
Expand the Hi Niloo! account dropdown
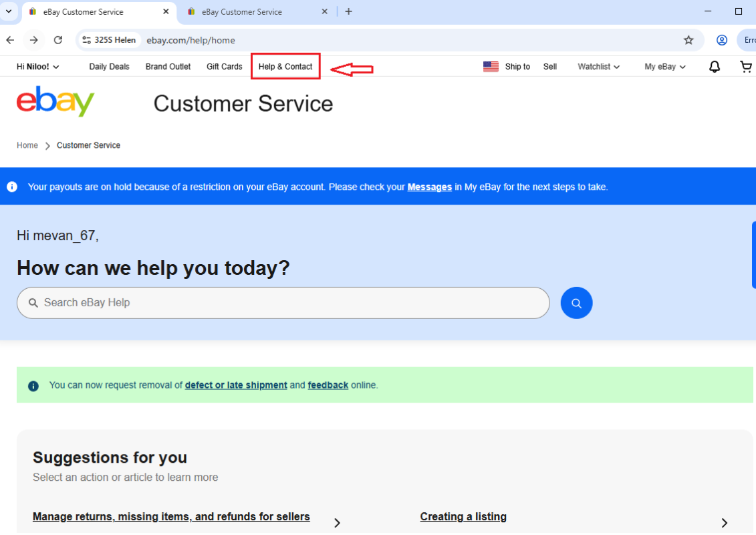[x=37, y=67]
